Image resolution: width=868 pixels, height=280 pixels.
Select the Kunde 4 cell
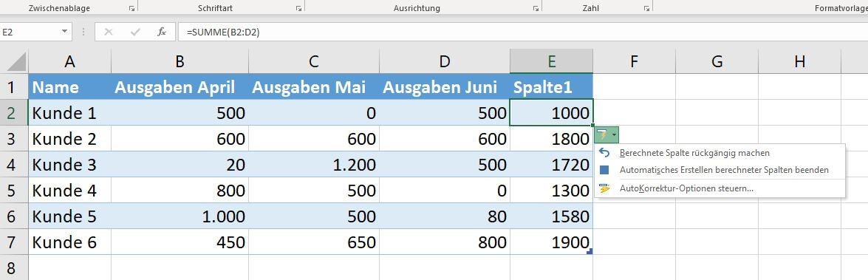69,191
